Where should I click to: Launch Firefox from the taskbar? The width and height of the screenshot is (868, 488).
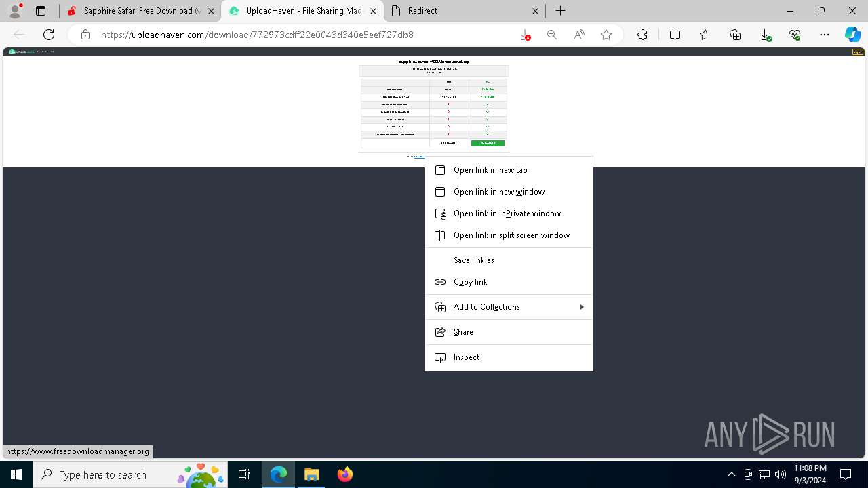coord(344,474)
